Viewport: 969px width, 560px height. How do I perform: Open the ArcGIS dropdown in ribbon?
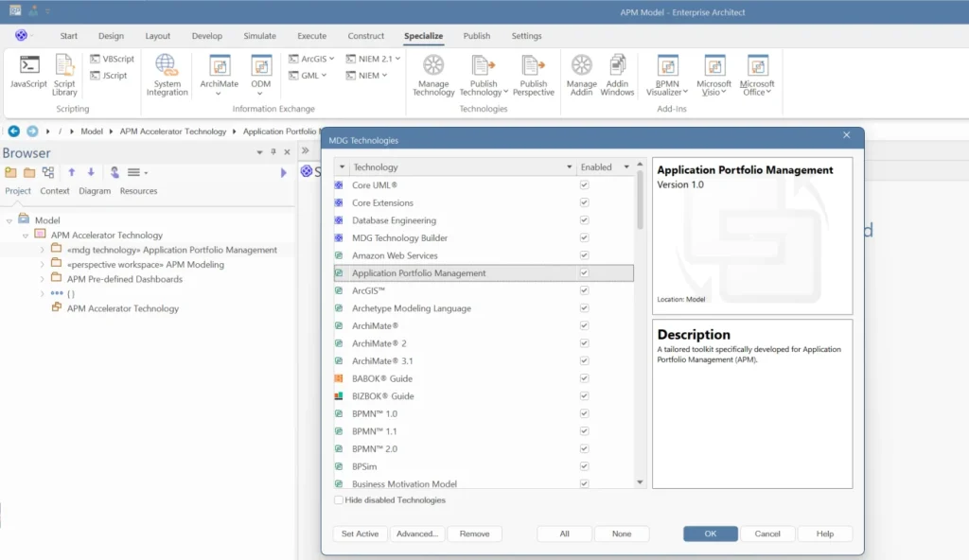point(332,59)
